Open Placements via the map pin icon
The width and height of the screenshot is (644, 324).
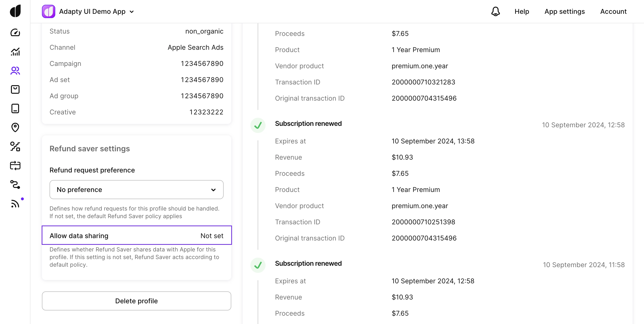pos(15,127)
